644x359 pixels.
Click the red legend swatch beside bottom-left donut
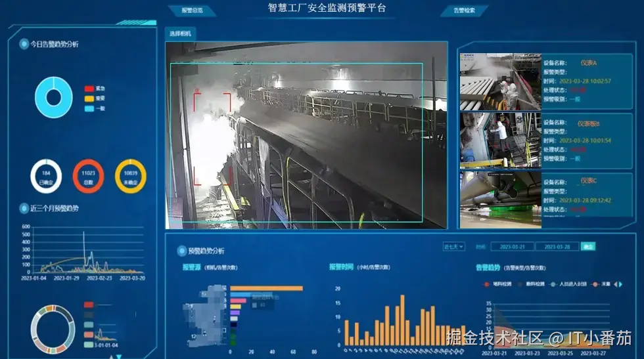pyautogui.click(x=89, y=305)
